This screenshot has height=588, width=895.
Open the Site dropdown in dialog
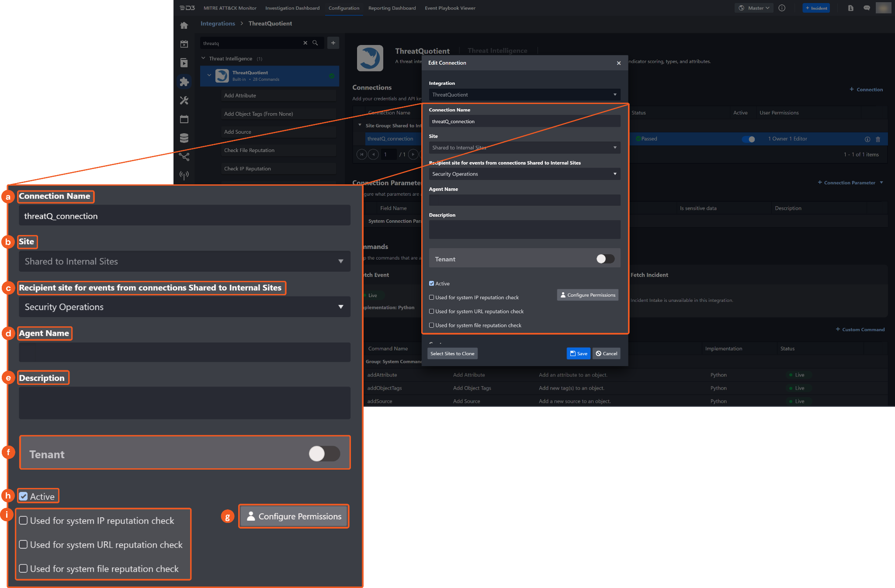[524, 148]
